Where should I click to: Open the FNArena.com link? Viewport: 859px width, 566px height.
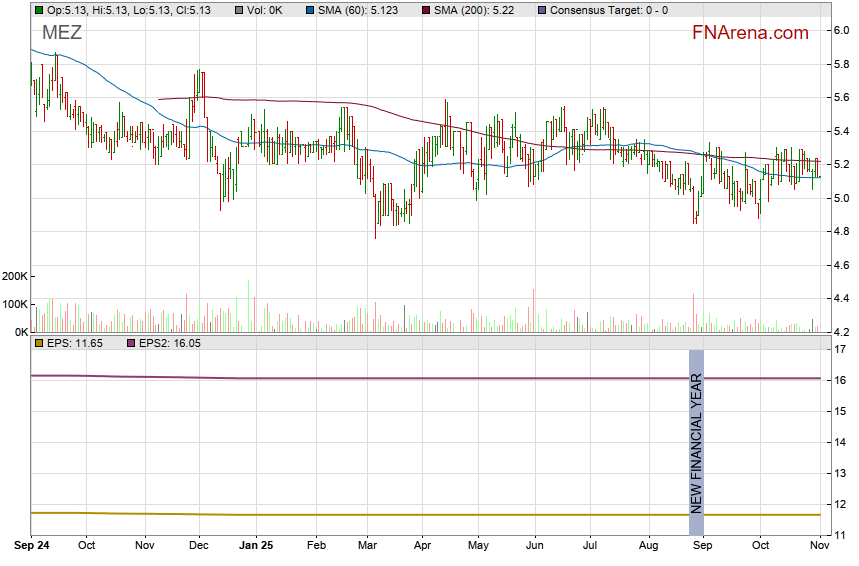(749, 33)
